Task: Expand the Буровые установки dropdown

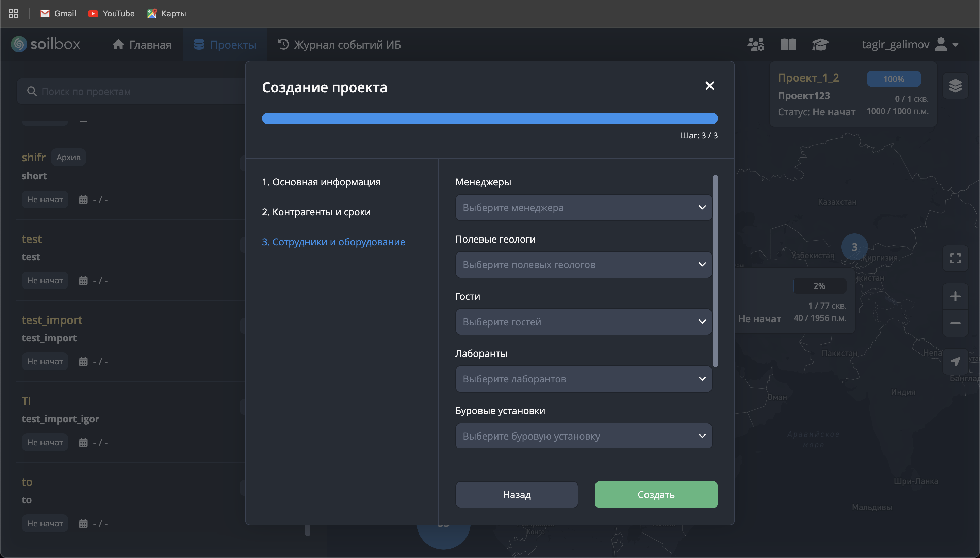Action: click(583, 436)
